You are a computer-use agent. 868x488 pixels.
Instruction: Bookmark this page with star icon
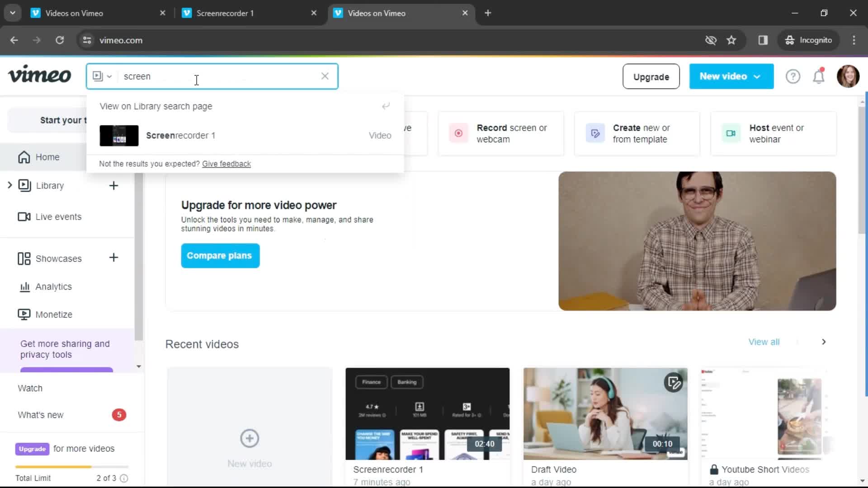pos(731,40)
